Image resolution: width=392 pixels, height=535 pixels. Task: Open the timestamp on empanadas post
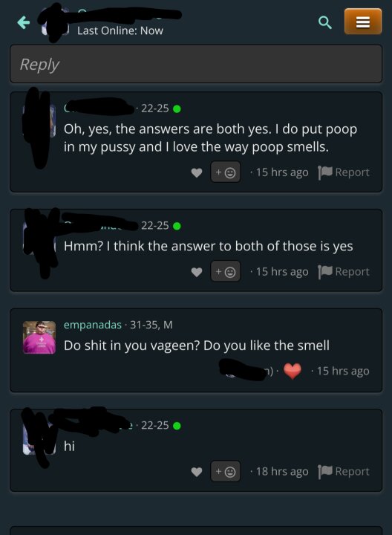click(x=343, y=371)
